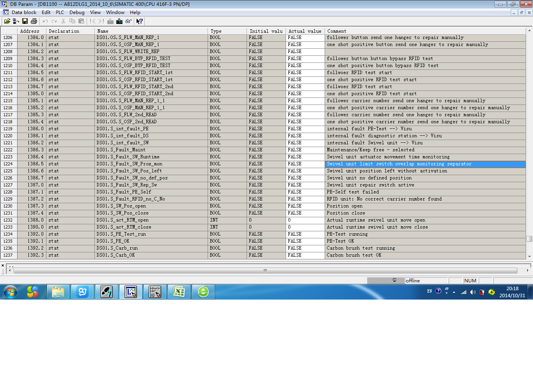The width and height of the screenshot is (533, 392).
Task: Click the Open file toolbar icon
Action: pyautogui.click(x=7, y=21)
